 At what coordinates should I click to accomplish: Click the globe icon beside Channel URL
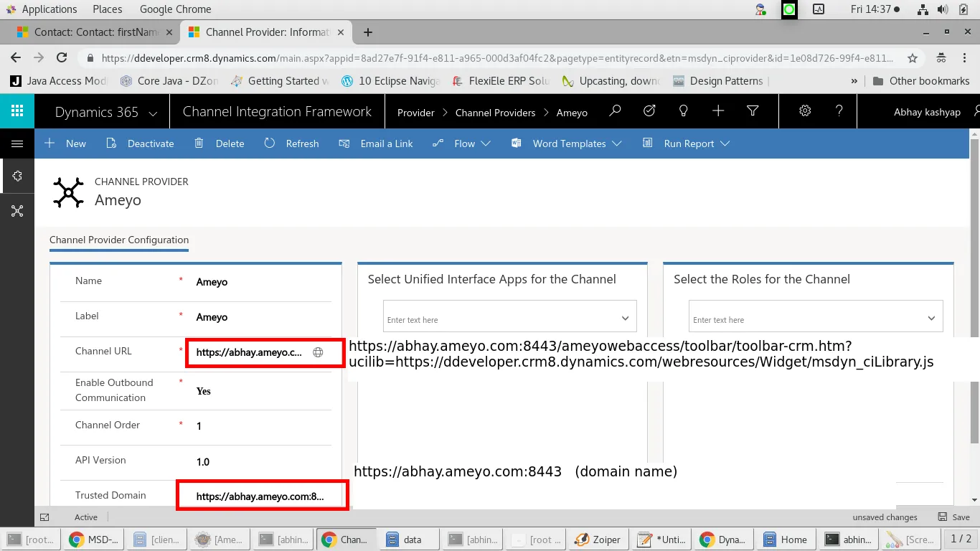tap(318, 352)
